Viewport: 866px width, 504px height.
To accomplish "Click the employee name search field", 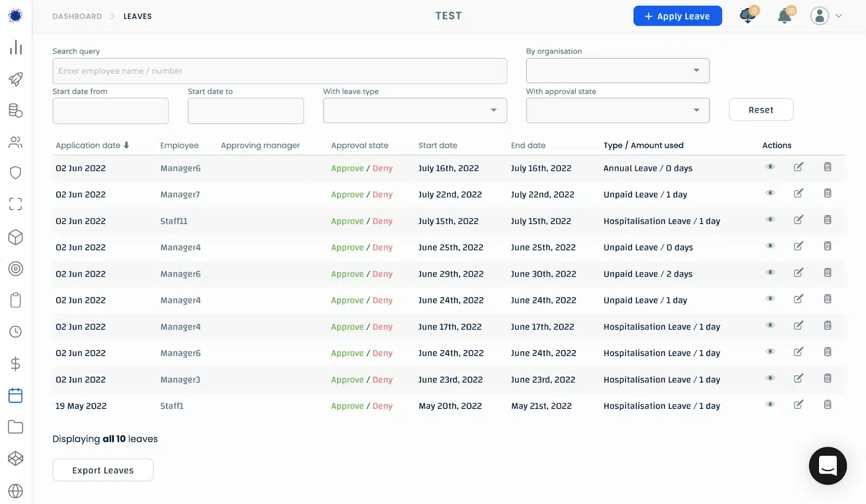I will 279,71.
